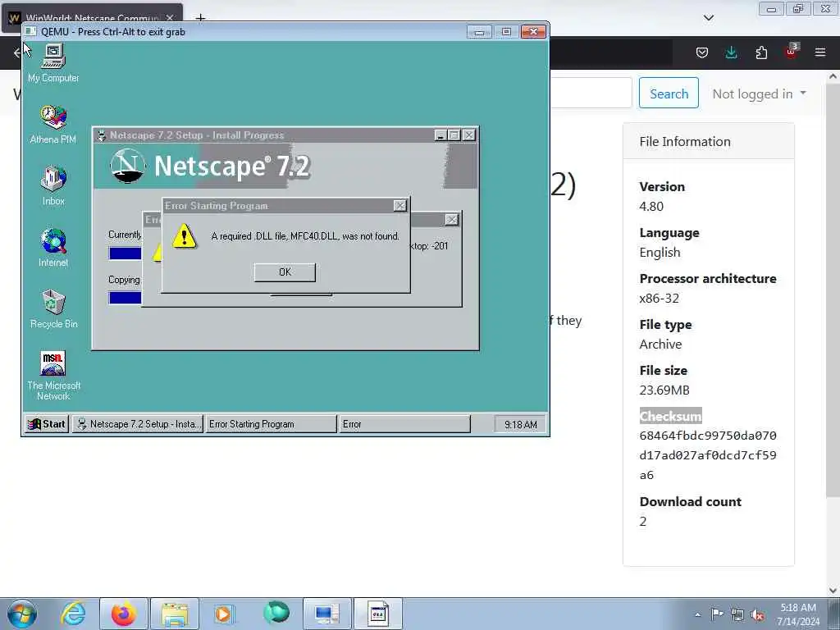
Task: Select Netscape 7.2 Setup taskbar button
Action: 138,424
